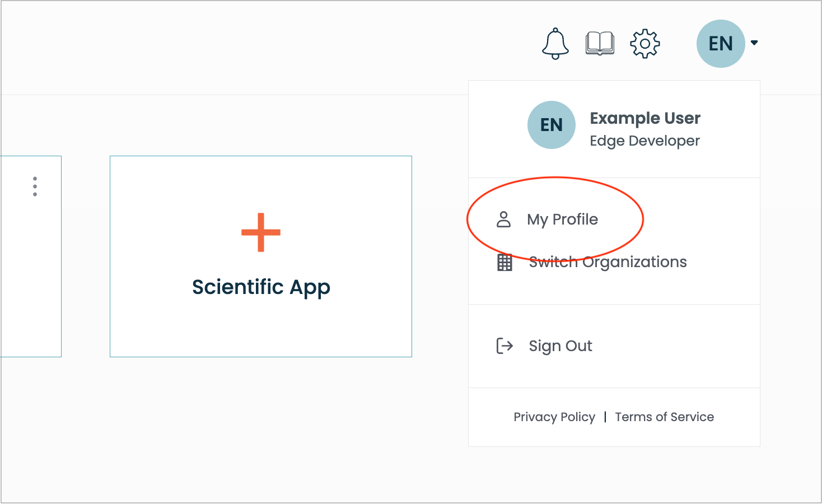Expand the user menu caret arrow
822x504 pixels.
tap(754, 43)
